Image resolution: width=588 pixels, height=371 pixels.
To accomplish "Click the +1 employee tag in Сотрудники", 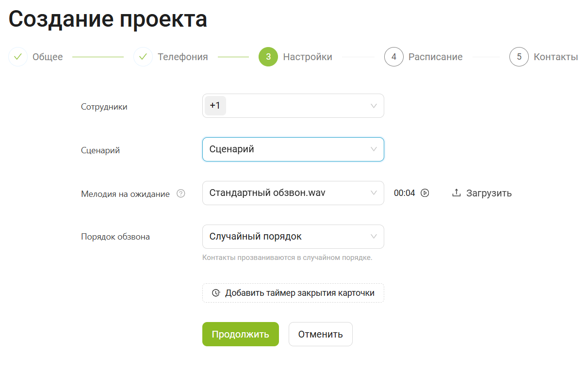I will tap(215, 106).
